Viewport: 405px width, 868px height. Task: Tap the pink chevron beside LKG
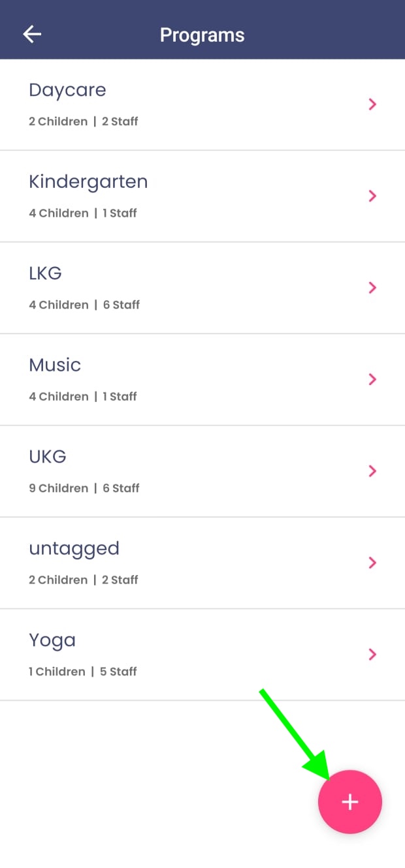tap(372, 288)
